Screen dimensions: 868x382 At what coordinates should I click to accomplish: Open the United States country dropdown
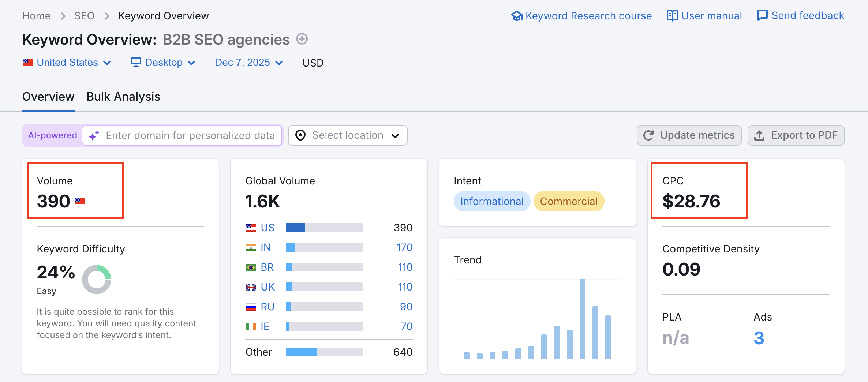click(67, 63)
